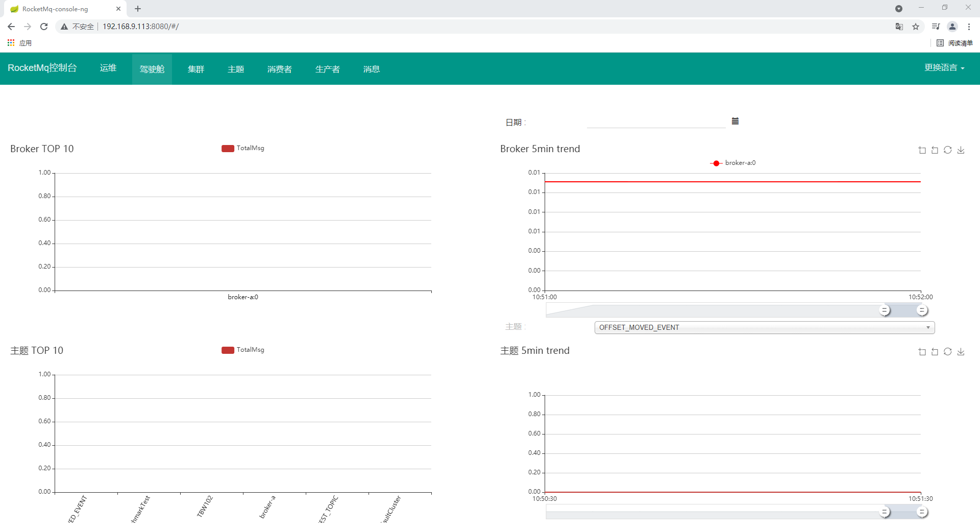This screenshot has height=531, width=980.
Task: Click the 主题 5min trend chart title
Action: [535, 351]
